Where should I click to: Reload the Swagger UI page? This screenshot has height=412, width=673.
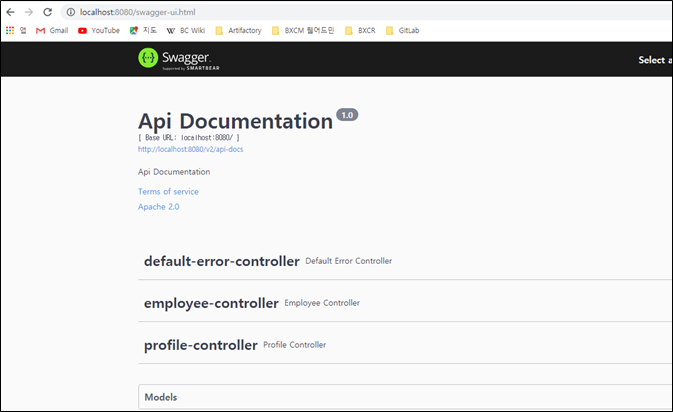click(47, 11)
